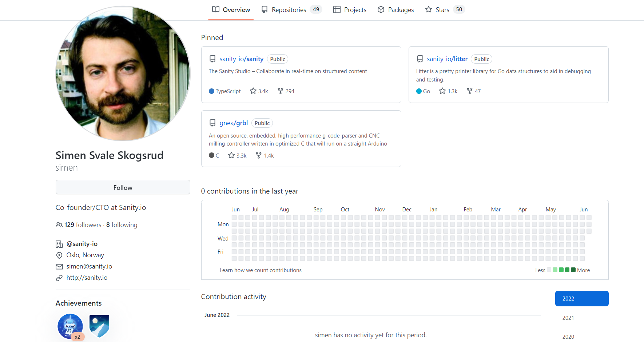Go to the Packages tab
This screenshot has height=342, width=644.
point(395,10)
